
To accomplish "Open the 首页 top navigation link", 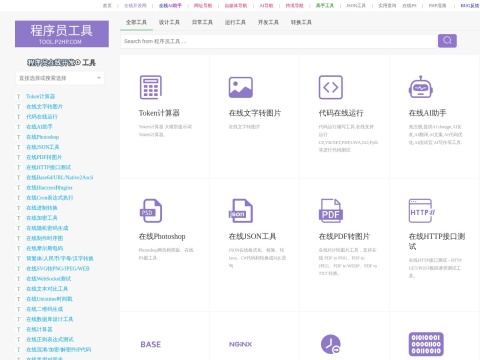I will (107, 6).
